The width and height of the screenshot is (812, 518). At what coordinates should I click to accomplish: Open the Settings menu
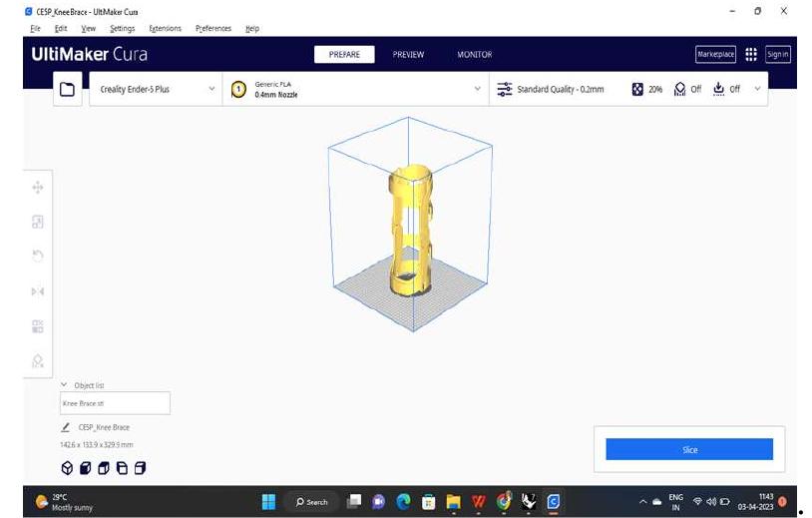coord(123,29)
